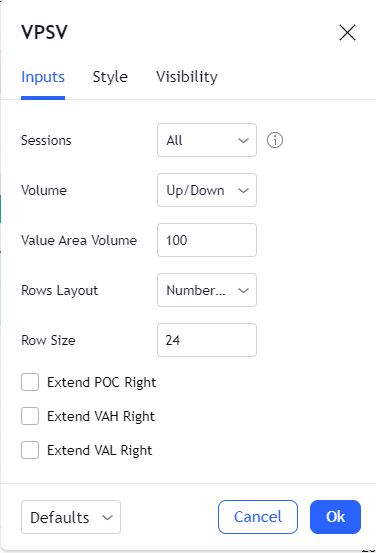Click the Volume dropdown chevron arrow
This screenshot has height=553, width=376.
243,190
